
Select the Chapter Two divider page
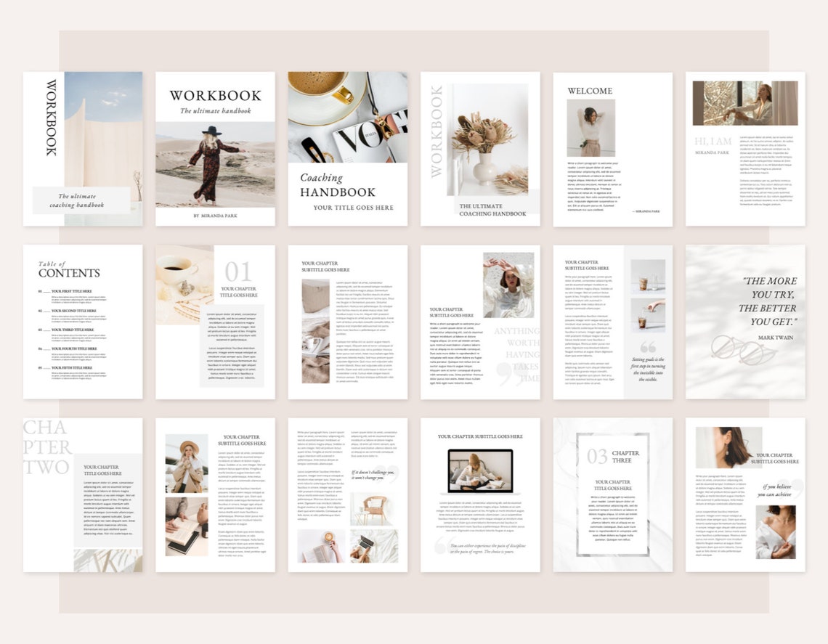(x=82, y=497)
